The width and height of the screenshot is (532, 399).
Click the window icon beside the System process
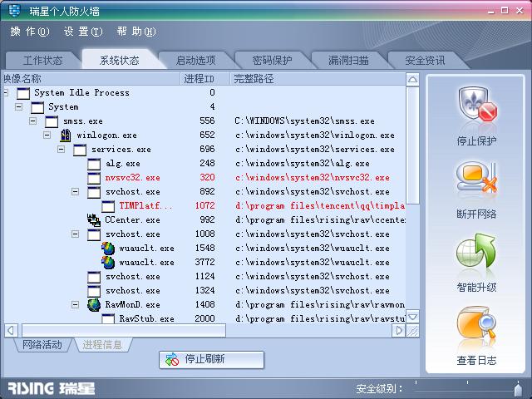pos(37,107)
